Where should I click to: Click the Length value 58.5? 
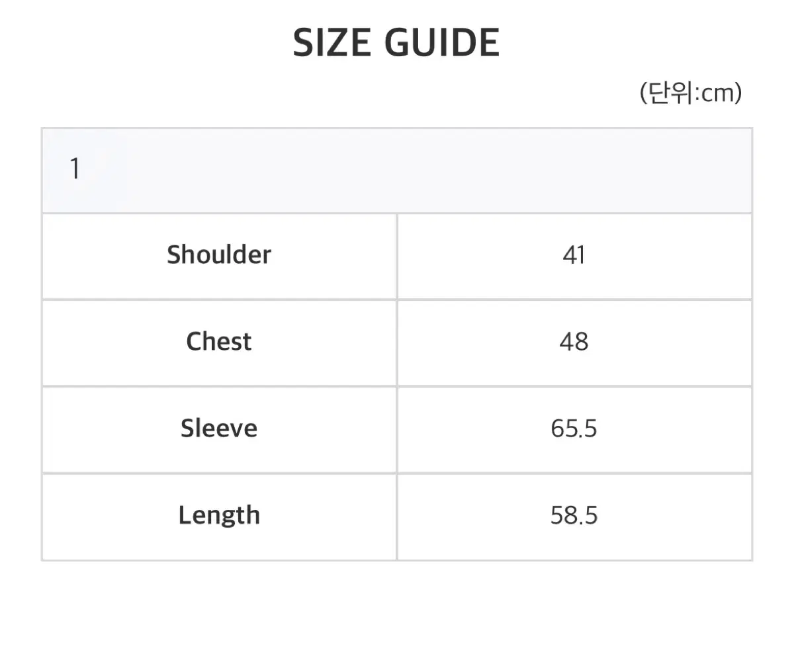(x=574, y=515)
